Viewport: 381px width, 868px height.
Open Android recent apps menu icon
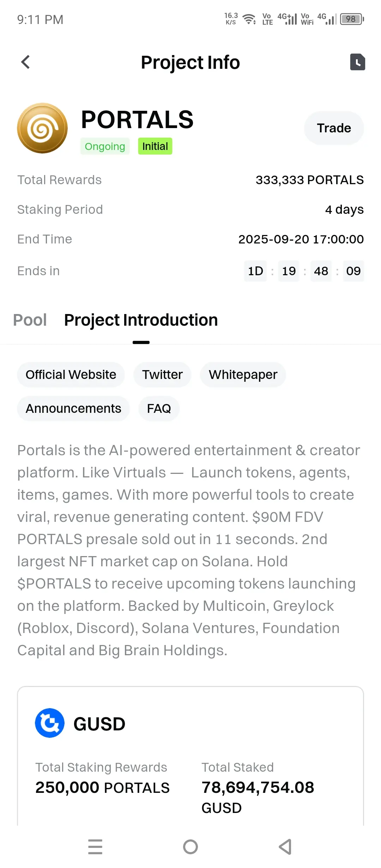tap(95, 847)
